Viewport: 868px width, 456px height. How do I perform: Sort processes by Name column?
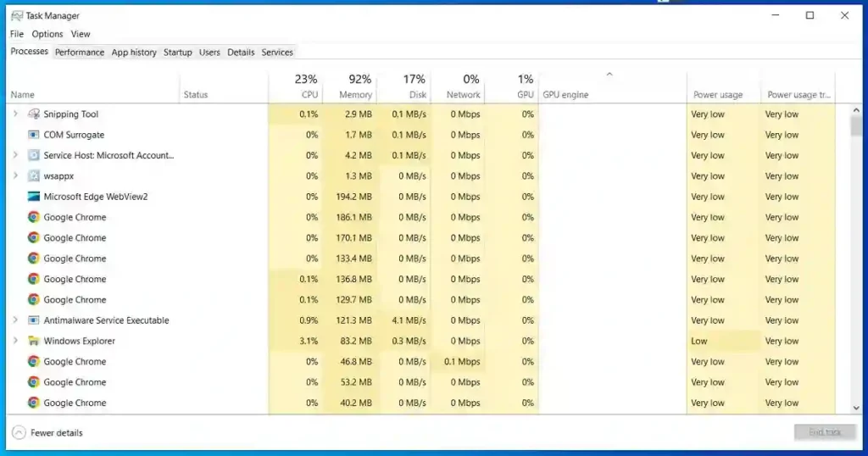point(93,87)
